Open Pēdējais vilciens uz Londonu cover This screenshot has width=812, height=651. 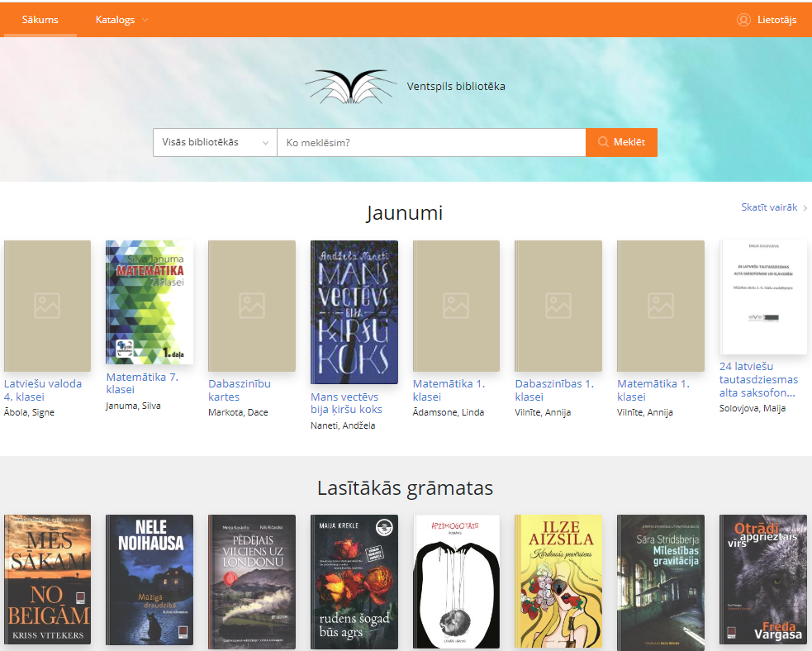(x=252, y=582)
